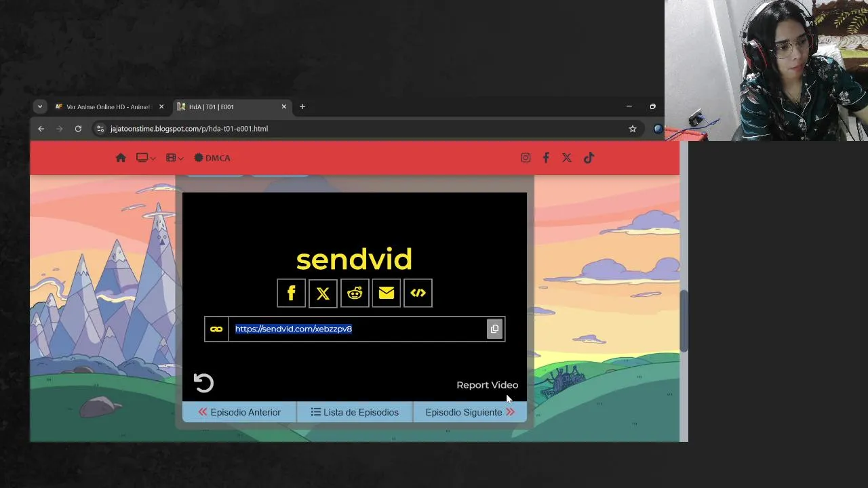Viewport: 868px width, 488px height.
Task: View site information icon in address bar
Action: (100, 129)
